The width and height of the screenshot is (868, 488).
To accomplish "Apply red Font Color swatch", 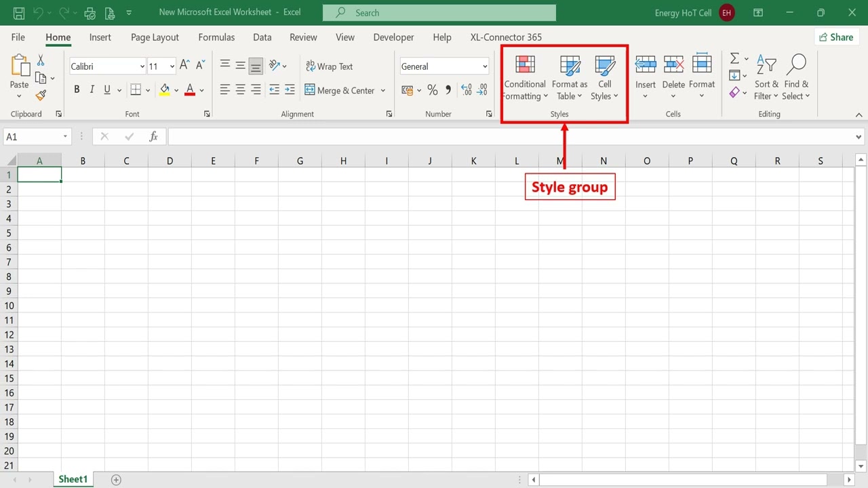I will pos(190,89).
